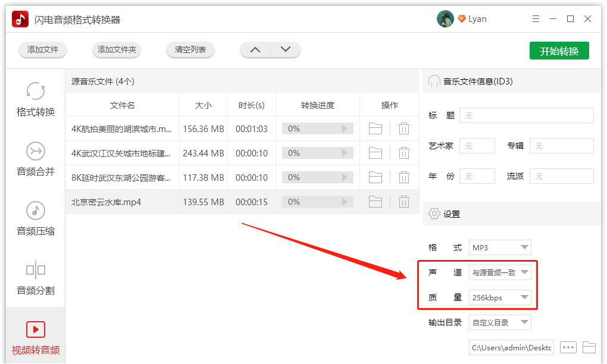Image resolution: width=607 pixels, height=364 pixels.
Task: Click the 243.44 MB size cell
Action: point(204,153)
